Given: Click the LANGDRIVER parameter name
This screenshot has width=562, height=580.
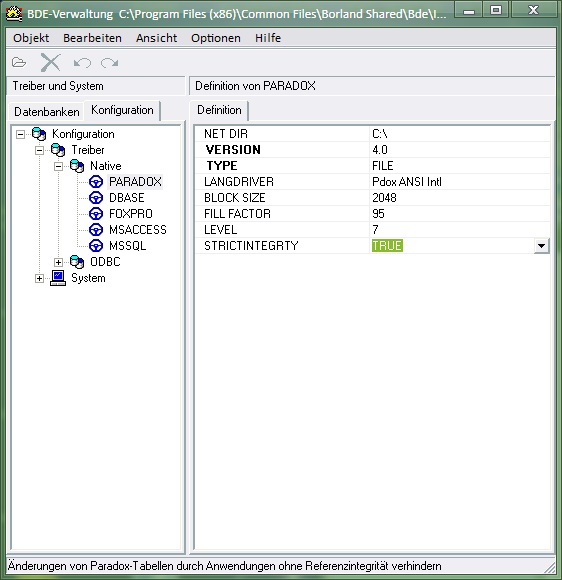Looking at the screenshot, I should point(239,182).
